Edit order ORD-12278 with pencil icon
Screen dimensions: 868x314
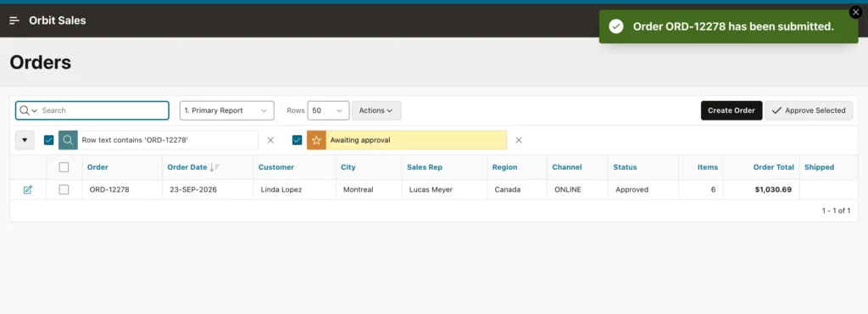click(28, 189)
